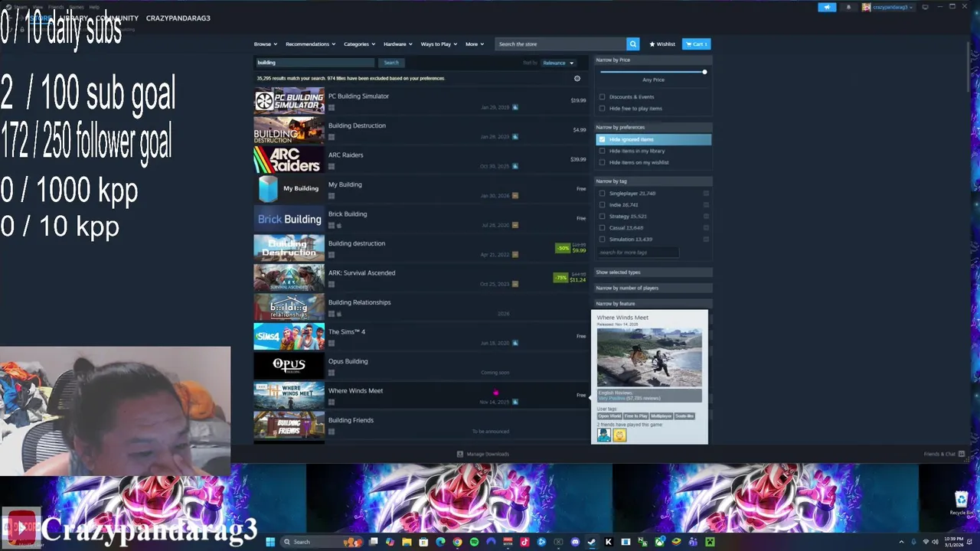
Task: Click the volume icon in system tray
Action: coord(934,542)
